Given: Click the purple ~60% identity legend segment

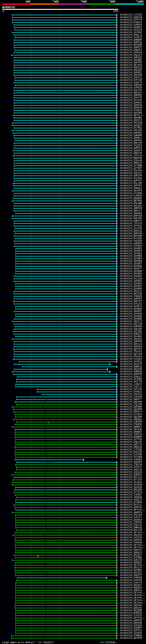Looking at the screenshot, I should (x=73, y=4).
